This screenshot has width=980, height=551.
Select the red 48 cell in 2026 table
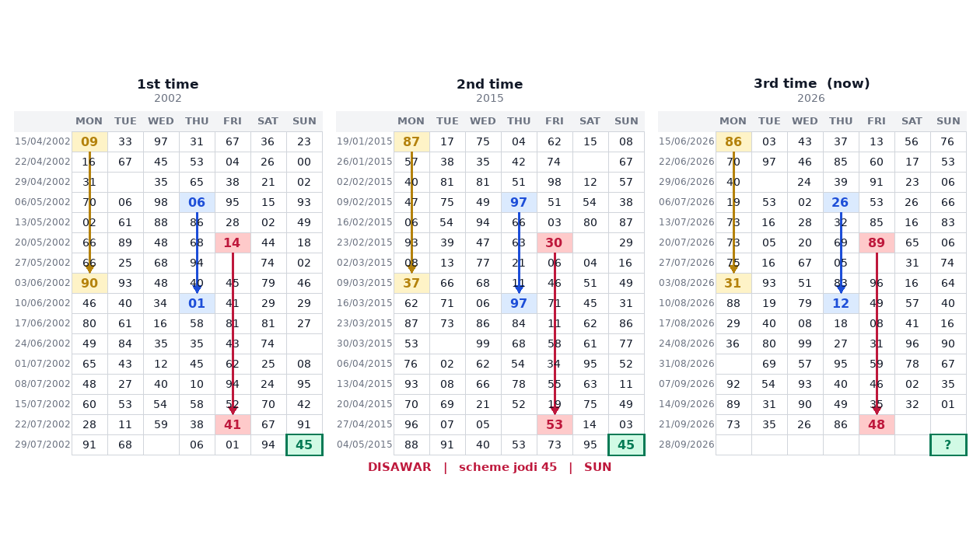click(x=877, y=424)
